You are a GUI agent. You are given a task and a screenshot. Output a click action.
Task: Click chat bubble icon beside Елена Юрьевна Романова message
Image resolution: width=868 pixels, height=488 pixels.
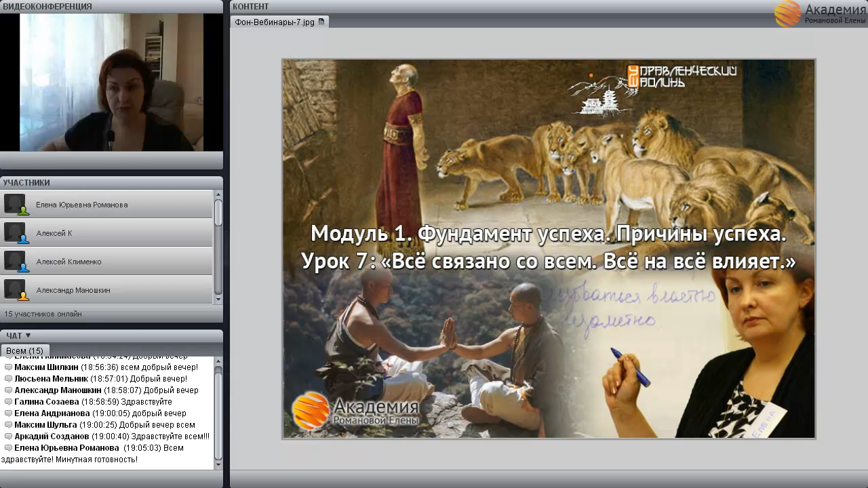pos(8,448)
